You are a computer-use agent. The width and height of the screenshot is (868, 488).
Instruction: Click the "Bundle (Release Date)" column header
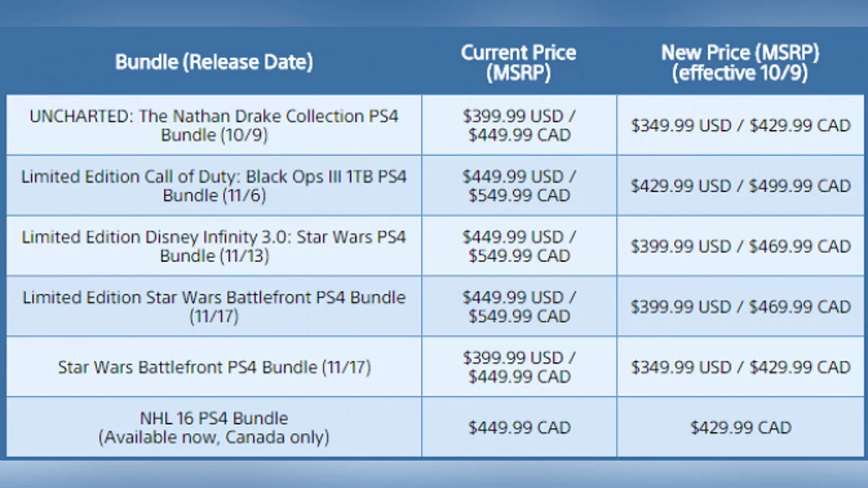coord(214,62)
